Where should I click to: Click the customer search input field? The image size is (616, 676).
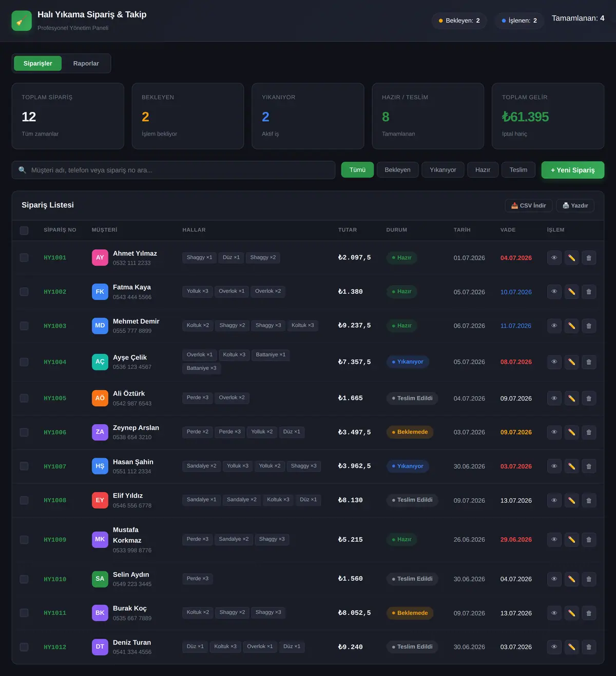click(174, 170)
